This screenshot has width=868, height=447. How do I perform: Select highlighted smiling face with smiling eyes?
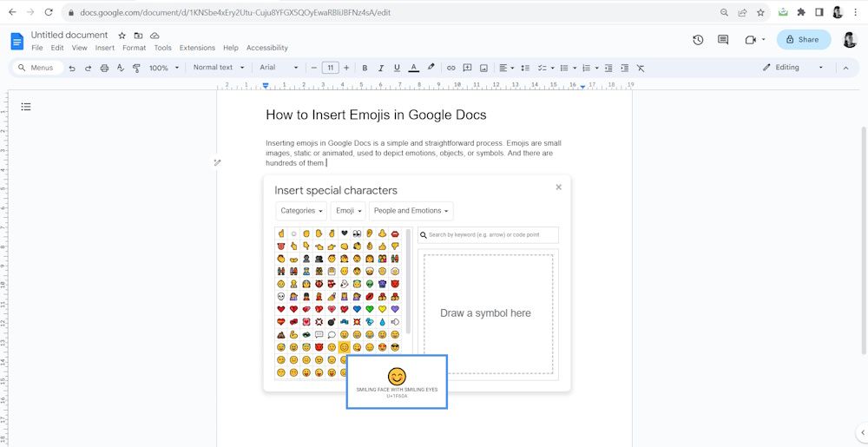pos(345,347)
